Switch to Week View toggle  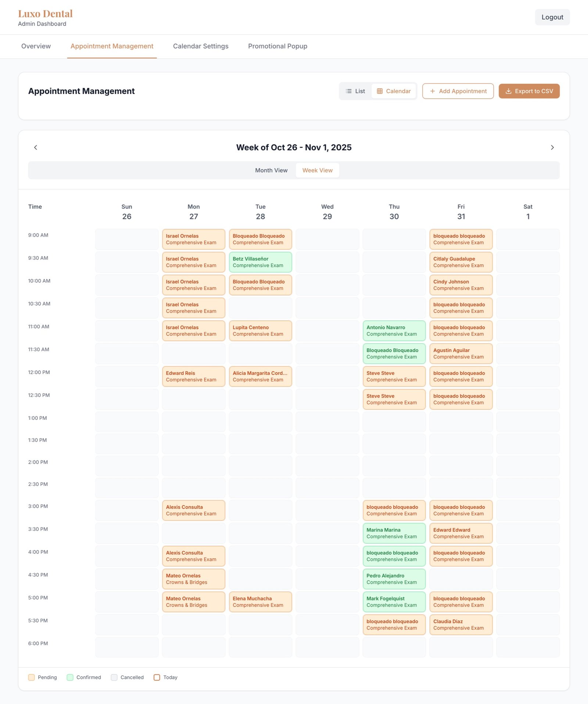coord(317,170)
